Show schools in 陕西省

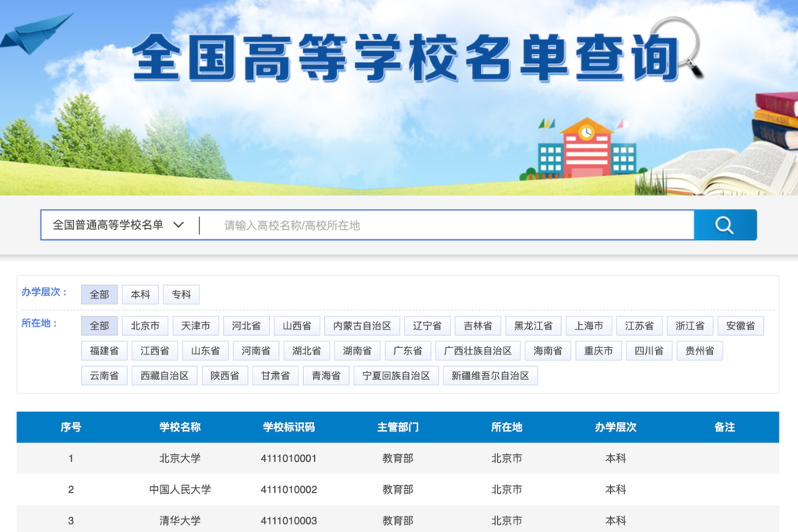pyautogui.click(x=225, y=375)
